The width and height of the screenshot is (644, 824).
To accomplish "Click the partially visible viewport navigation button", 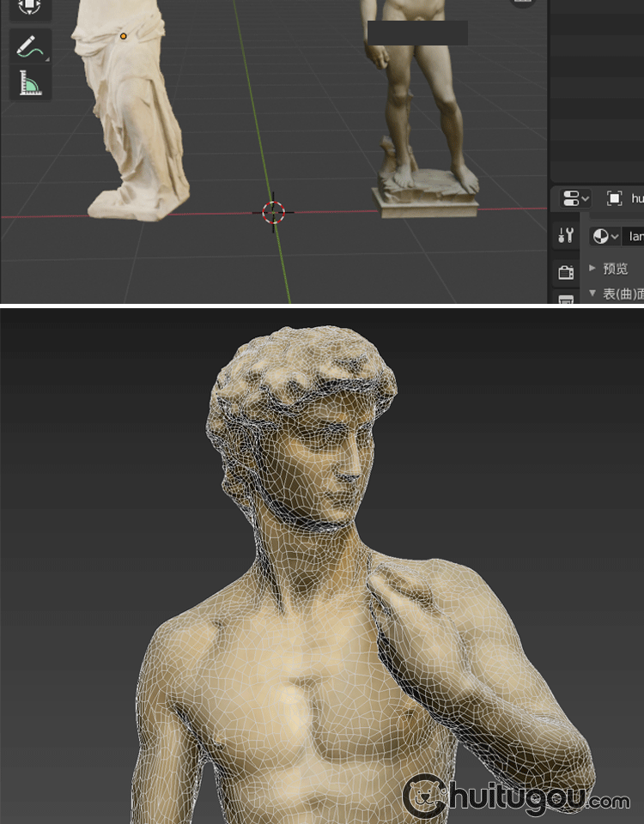I will (522, 3).
